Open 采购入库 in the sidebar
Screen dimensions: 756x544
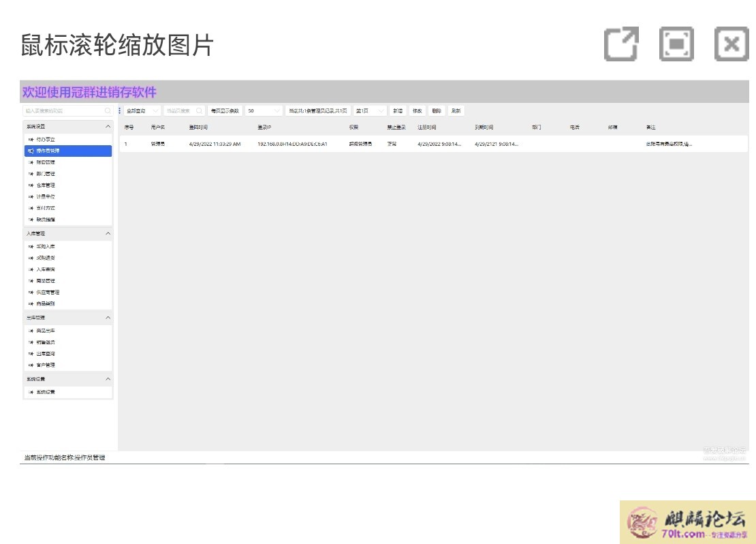[x=67, y=247]
